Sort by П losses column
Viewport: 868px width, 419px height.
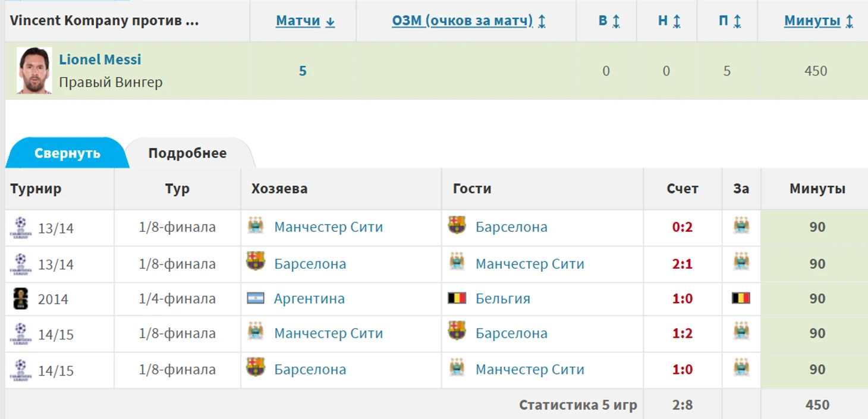coord(728,21)
